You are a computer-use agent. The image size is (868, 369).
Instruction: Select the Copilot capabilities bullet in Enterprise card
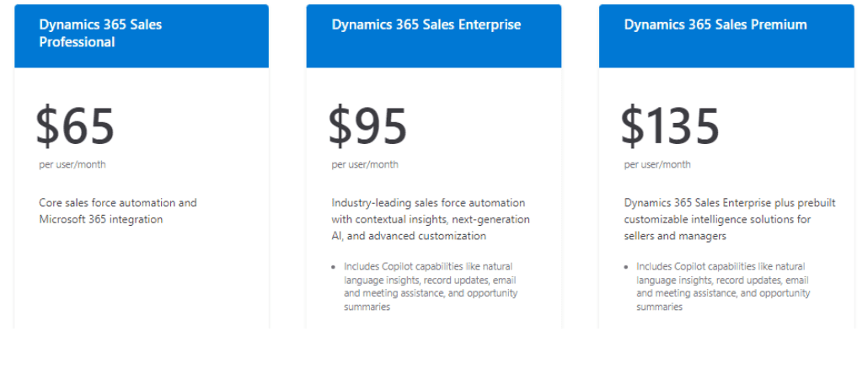point(431,286)
